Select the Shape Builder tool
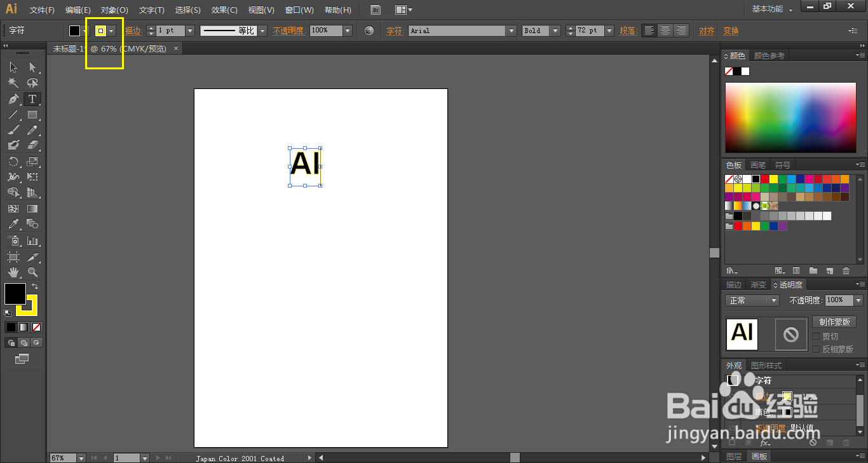Image resolution: width=868 pixels, height=463 pixels. 13,192
